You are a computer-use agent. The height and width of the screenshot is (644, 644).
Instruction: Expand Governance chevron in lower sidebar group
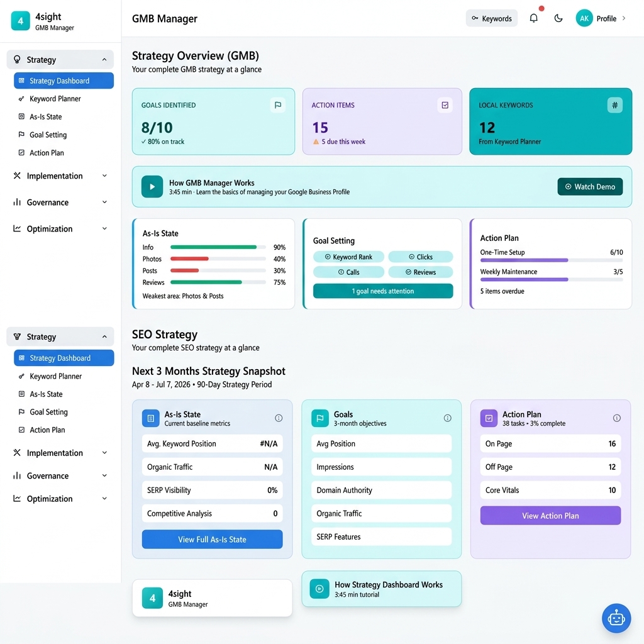[104, 475]
